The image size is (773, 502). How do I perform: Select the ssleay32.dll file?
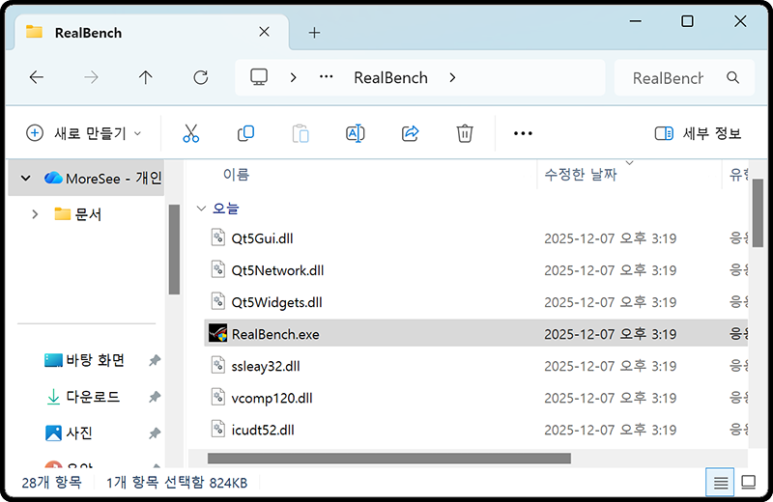pos(476,366)
